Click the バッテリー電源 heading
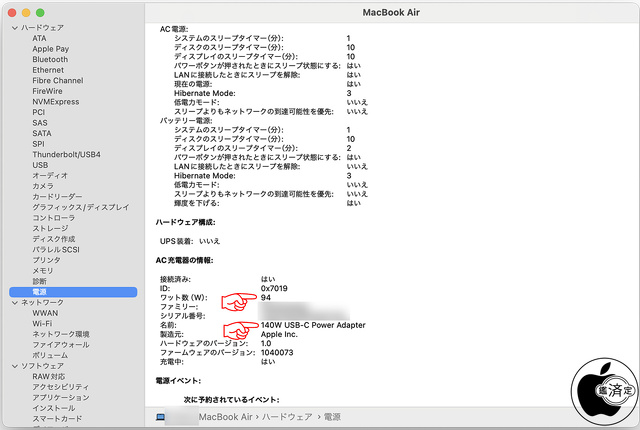The image size is (640, 430). pos(186,121)
